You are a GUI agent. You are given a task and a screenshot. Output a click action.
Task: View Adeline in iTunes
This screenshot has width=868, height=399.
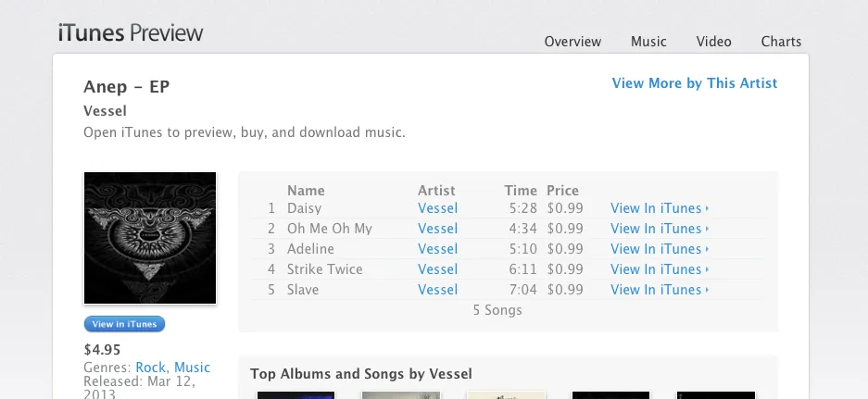click(660, 249)
